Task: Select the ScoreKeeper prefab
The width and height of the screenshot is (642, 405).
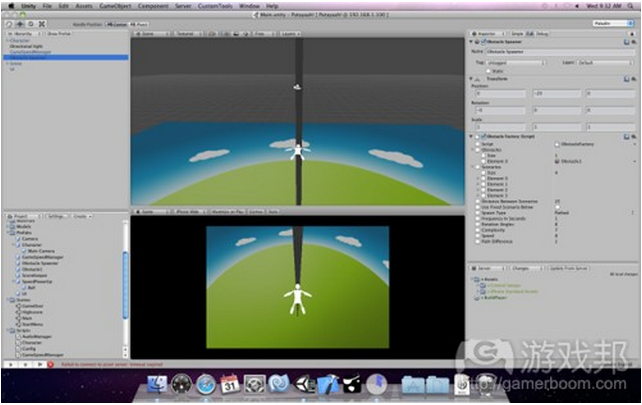Action: [x=35, y=276]
